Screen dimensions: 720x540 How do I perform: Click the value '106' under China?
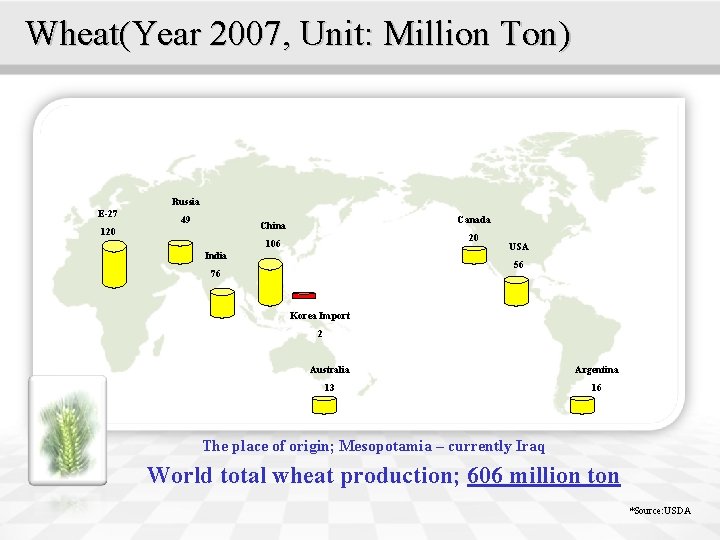273,243
